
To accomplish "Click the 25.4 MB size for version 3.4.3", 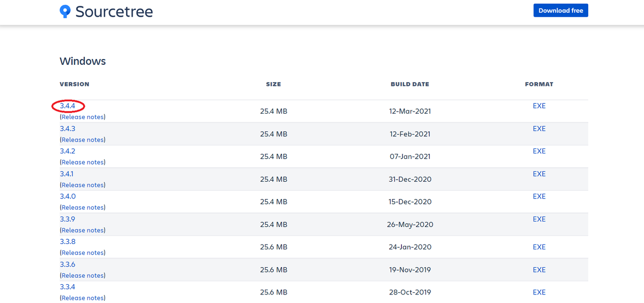I will [x=274, y=134].
